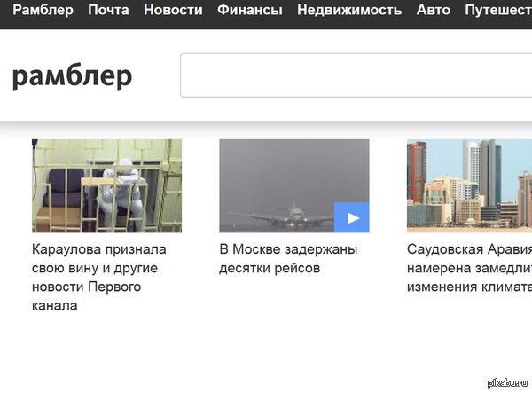Open the skyscrapers news thumbnail
532x393 pixels.
[x=469, y=185]
